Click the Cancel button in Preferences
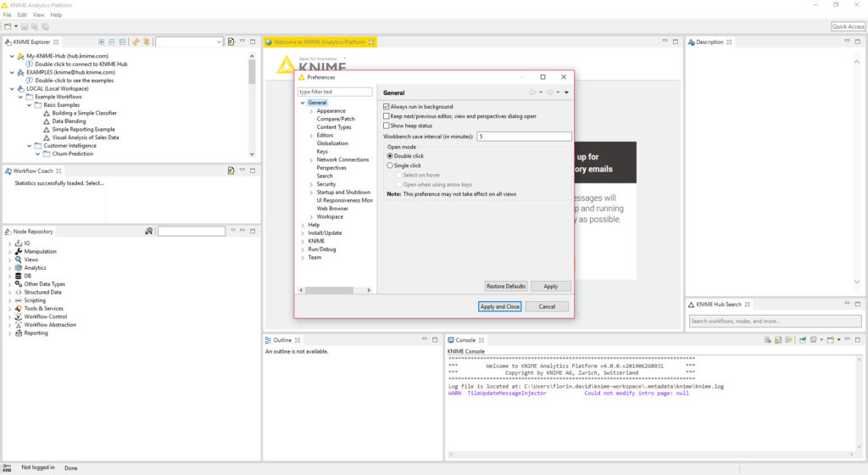 tap(547, 307)
